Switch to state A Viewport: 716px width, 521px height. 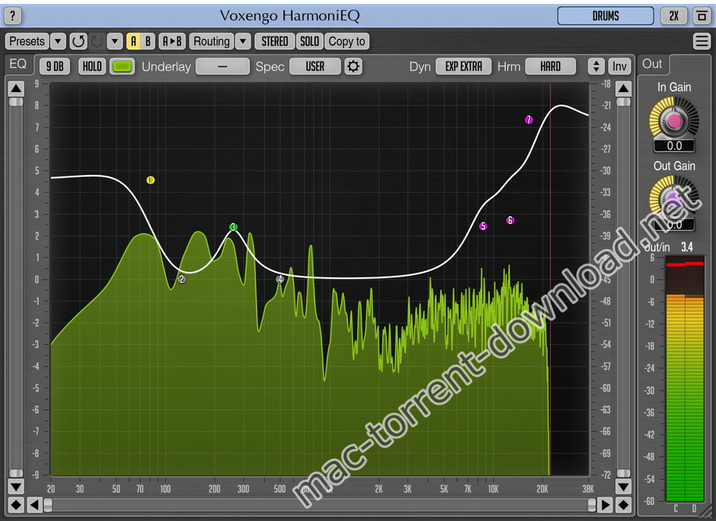pyautogui.click(x=133, y=42)
